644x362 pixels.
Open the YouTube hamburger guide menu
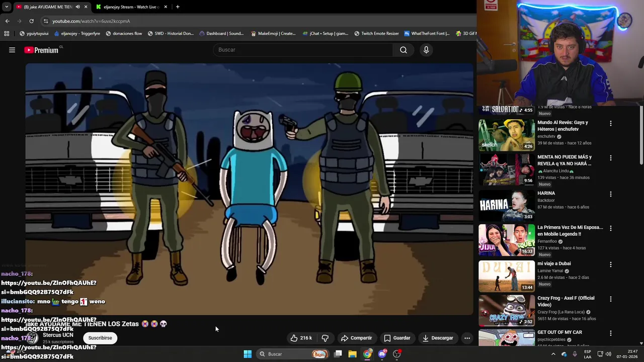tap(12, 50)
